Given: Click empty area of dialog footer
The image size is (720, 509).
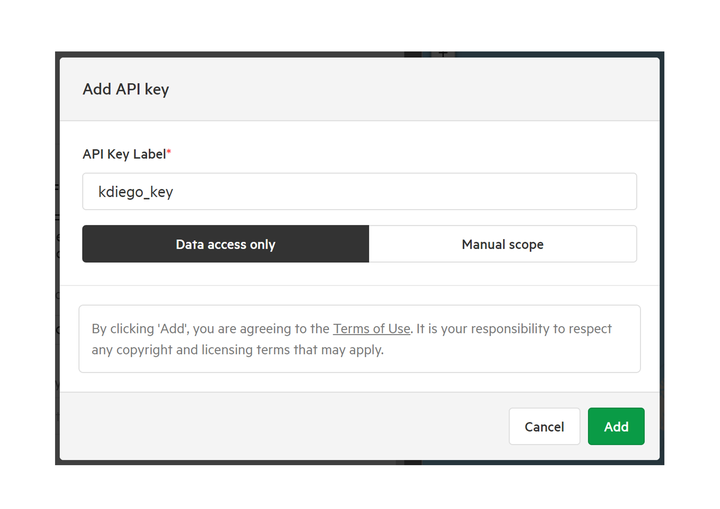Looking at the screenshot, I should click(276, 426).
